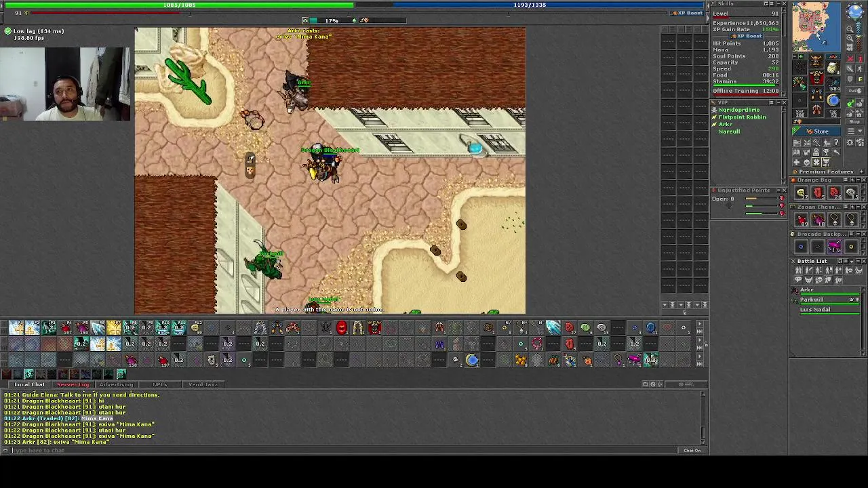
Task: Toggle the last filter in Battle List top row
Action: click(859, 270)
